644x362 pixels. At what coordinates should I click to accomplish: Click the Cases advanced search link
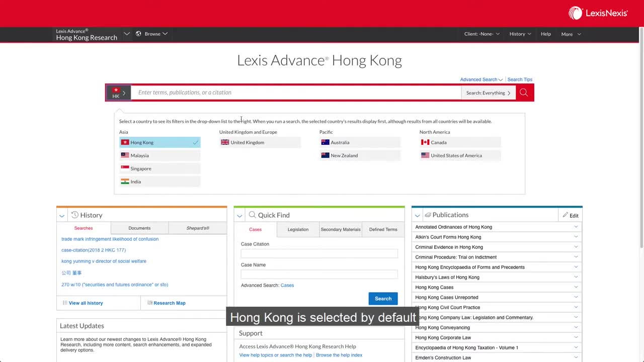tap(287, 285)
